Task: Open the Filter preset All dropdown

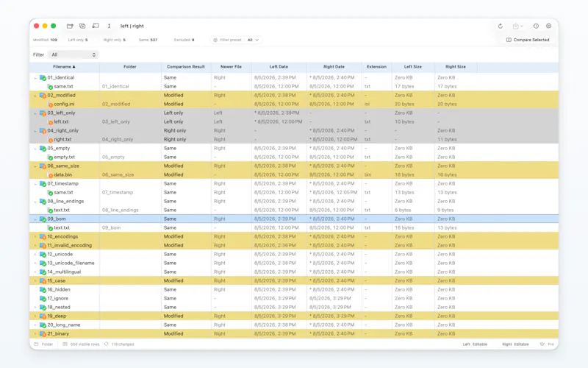Action: (236, 40)
